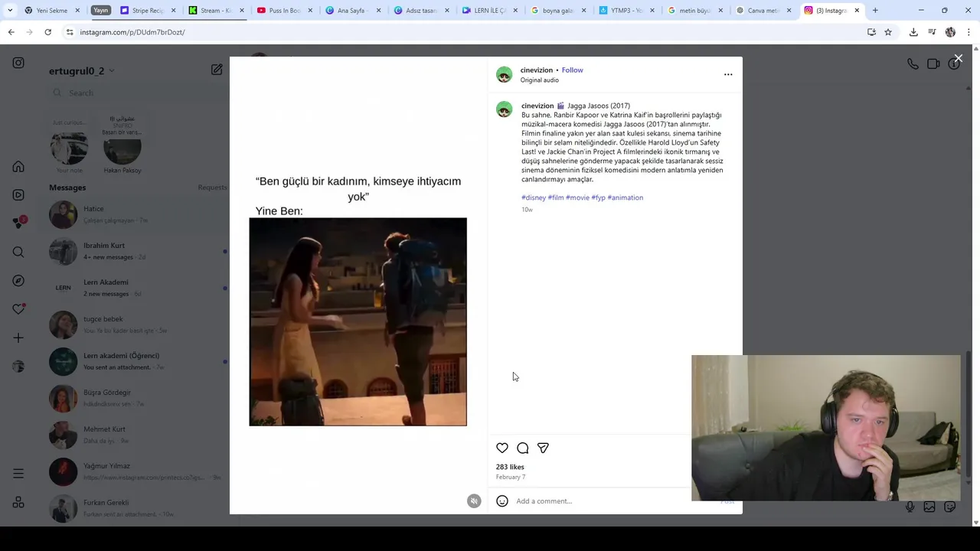This screenshot has height=551, width=980.
Task: Open the tab search dropdown arrow
Action: (9, 11)
